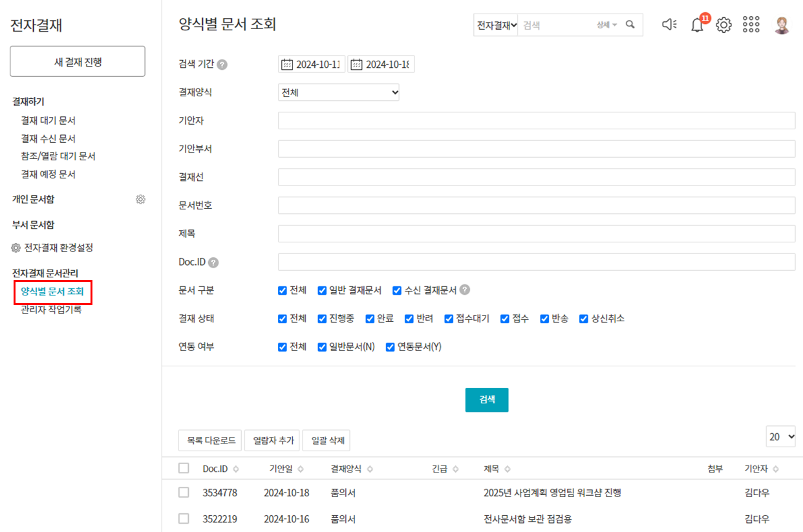Open the start date calendar picker
This screenshot has height=532, width=803.
288,65
